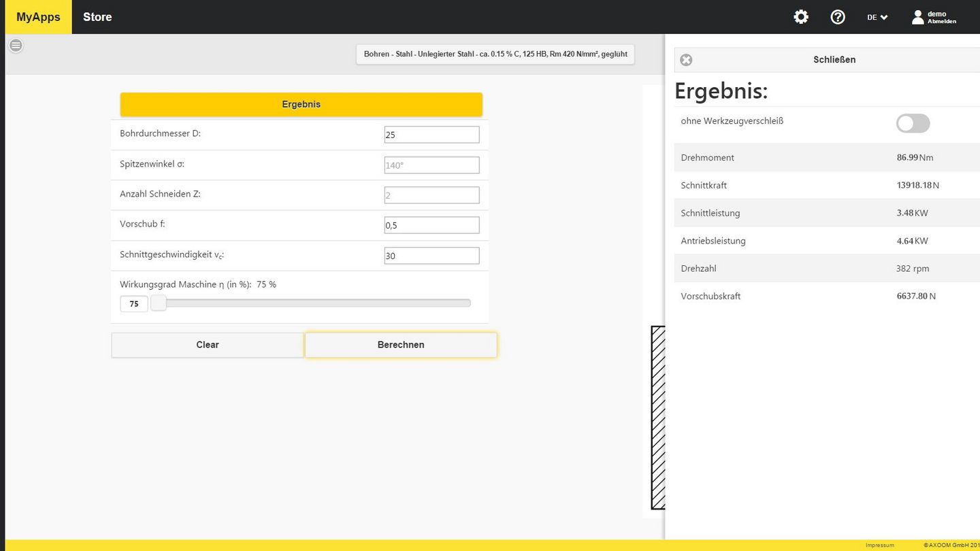Viewport: 980px width, 551px height.
Task: Click the X icon beside Schließen
Action: [x=686, y=60]
